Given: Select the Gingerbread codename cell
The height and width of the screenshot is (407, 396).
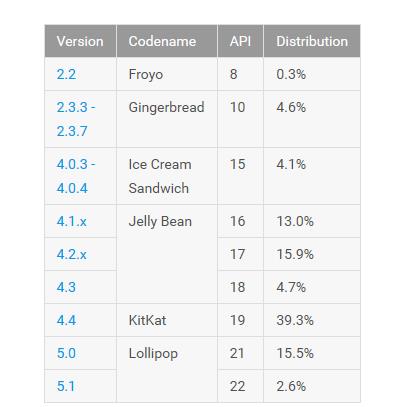Looking at the screenshot, I should pos(167,119).
